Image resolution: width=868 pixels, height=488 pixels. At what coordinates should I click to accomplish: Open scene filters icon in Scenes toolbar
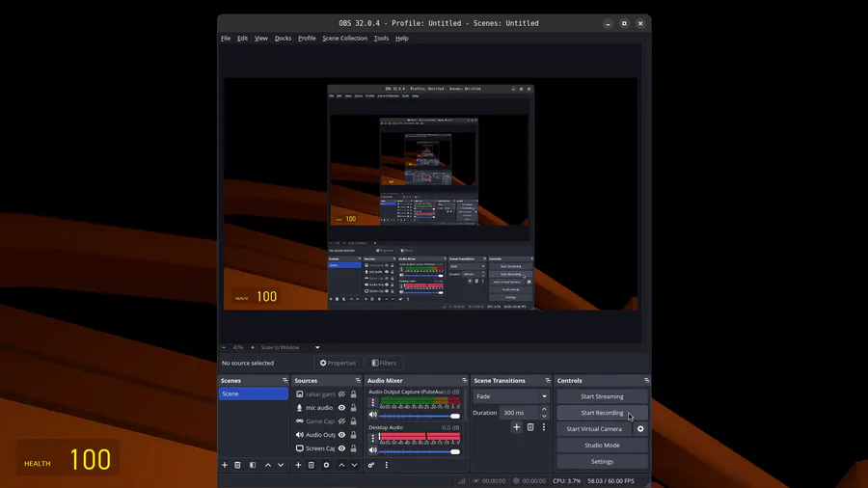pos(253,465)
